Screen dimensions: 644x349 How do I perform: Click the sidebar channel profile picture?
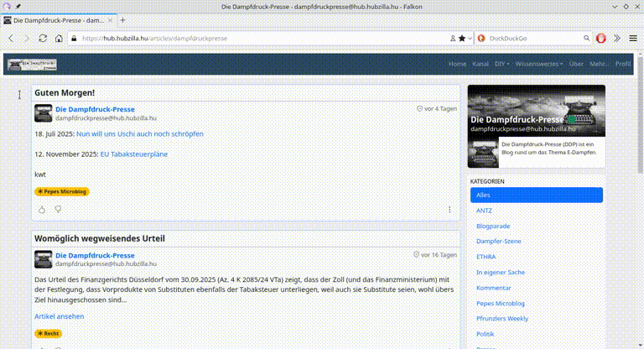click(483, 153)
